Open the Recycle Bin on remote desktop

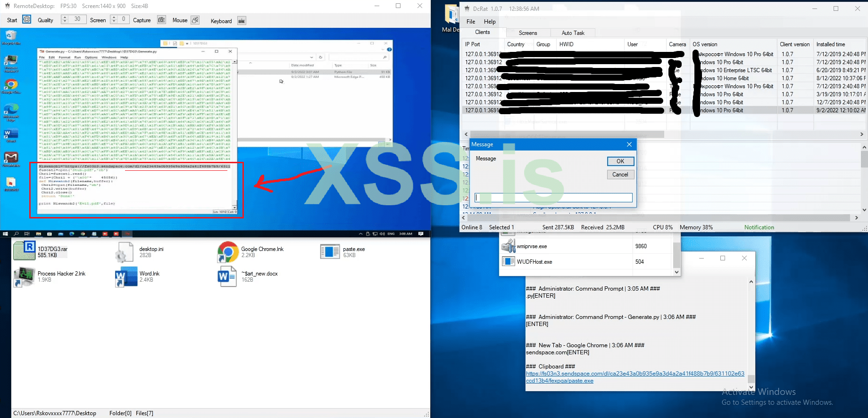pyautogui.click(x=11, y=37)
